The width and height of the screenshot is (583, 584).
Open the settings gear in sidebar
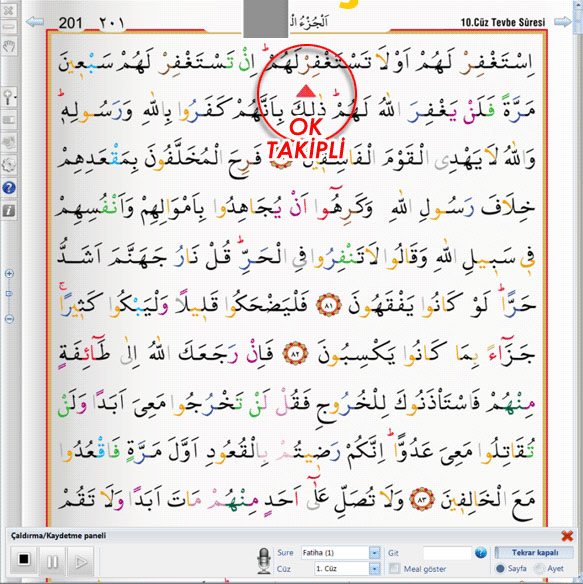tap(9, 164)
